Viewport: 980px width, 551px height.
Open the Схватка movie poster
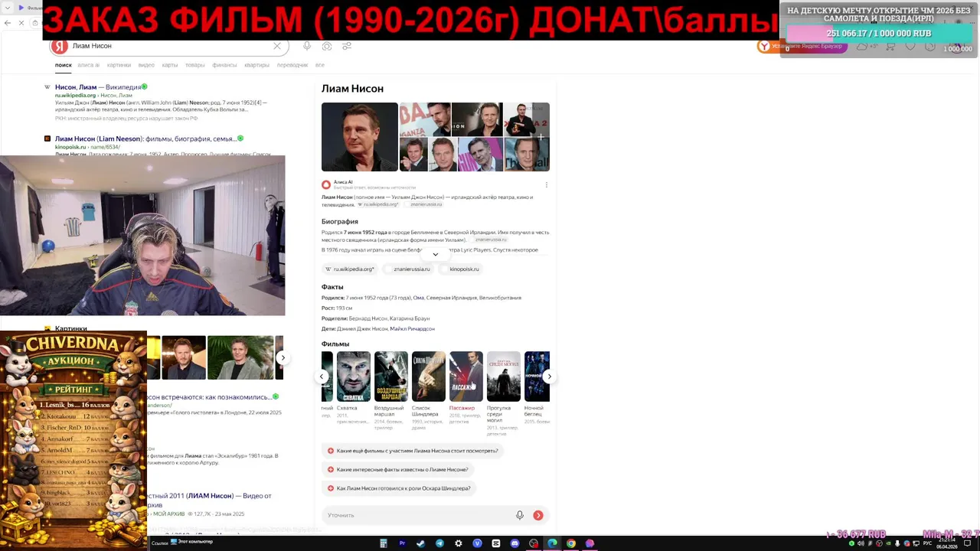click(x=354, y=377)
